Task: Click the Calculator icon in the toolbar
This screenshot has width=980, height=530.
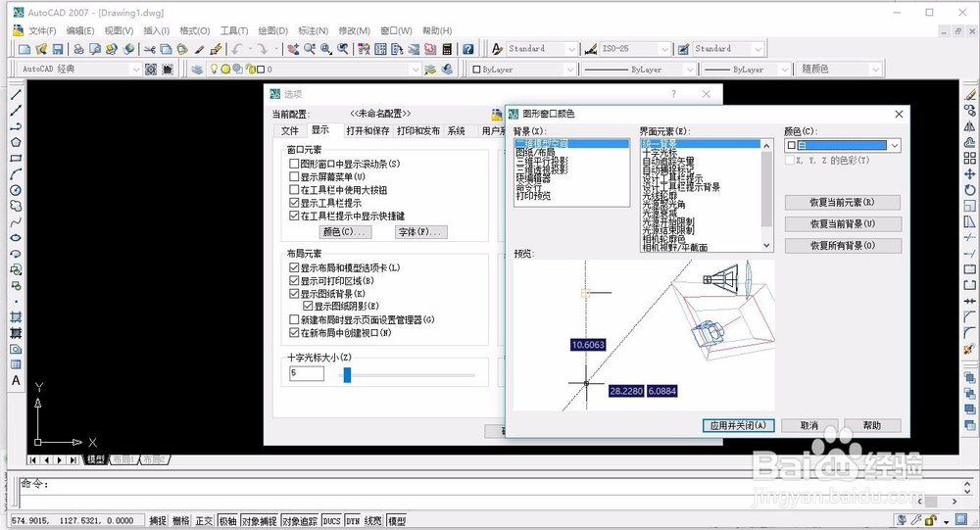Action: pyautogui.click(x=447, y=49)
